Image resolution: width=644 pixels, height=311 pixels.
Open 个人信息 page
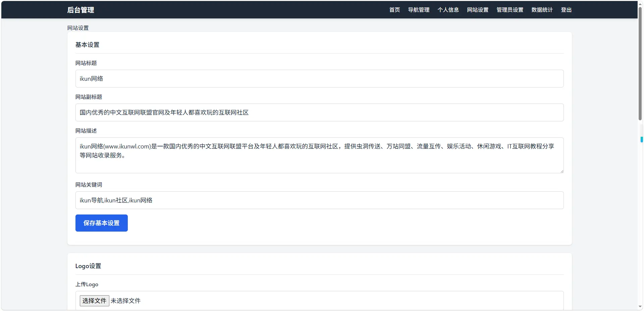tap(448, 10)
